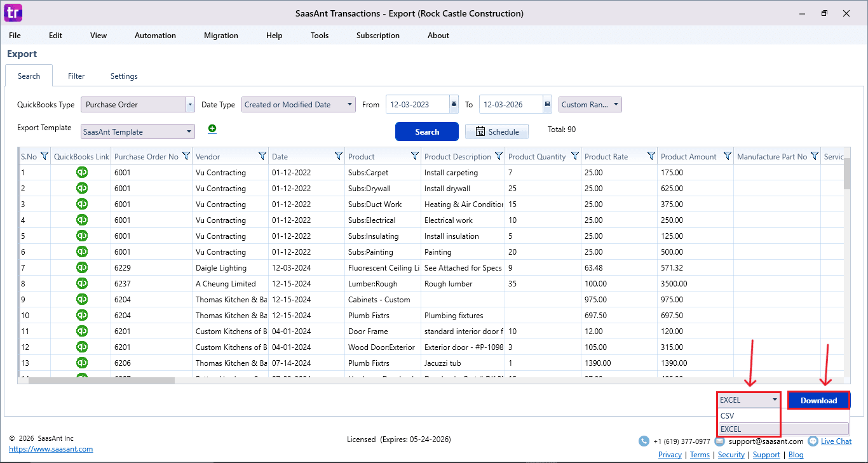This screenshot has height=463, width=868.
Task: Filter the Product Quantity column
Action: click(x=574, y=156)
